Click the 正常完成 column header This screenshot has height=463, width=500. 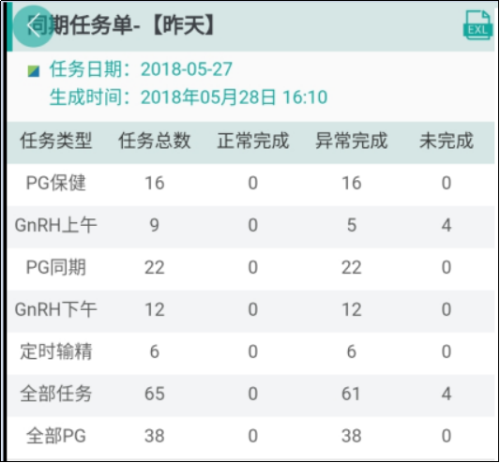(x=253, y=141)
